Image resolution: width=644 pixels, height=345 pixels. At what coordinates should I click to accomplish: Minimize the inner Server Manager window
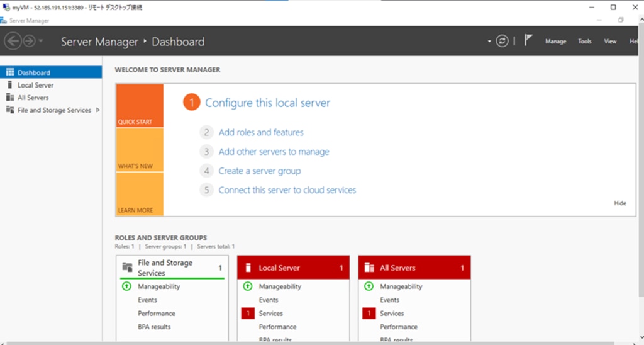(599, 20)
